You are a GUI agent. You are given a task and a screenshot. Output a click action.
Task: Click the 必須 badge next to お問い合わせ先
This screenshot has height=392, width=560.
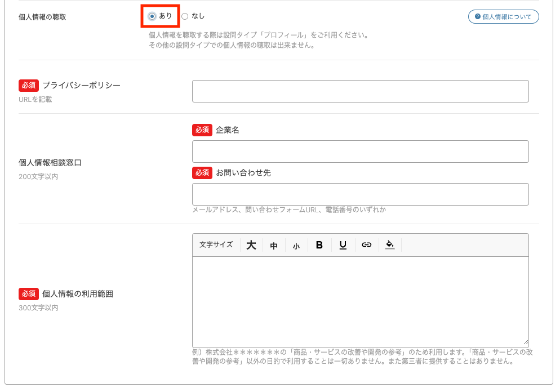[x=202, y=173]
